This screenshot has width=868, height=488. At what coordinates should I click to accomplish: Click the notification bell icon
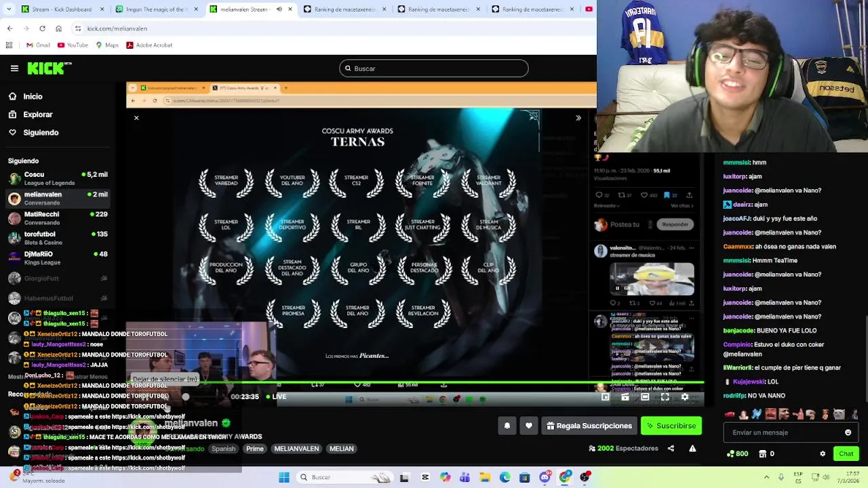507,426
